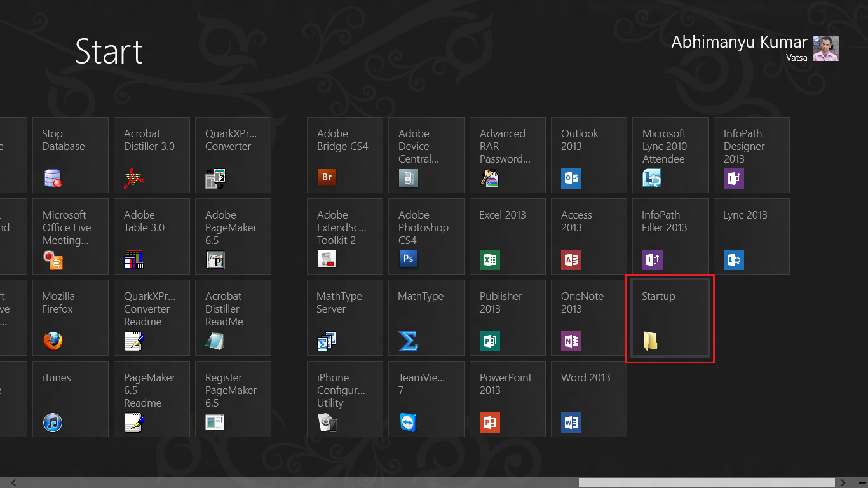Launch Publisher 2013
Image resolution: width=868 pixels, height=488 pixels.
[508, 318]
